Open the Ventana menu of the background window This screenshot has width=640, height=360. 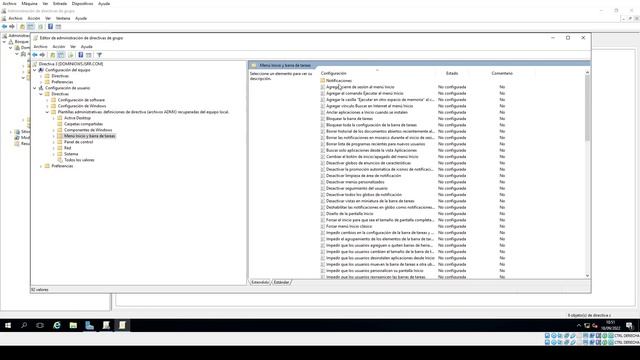(x=63, y=18)
